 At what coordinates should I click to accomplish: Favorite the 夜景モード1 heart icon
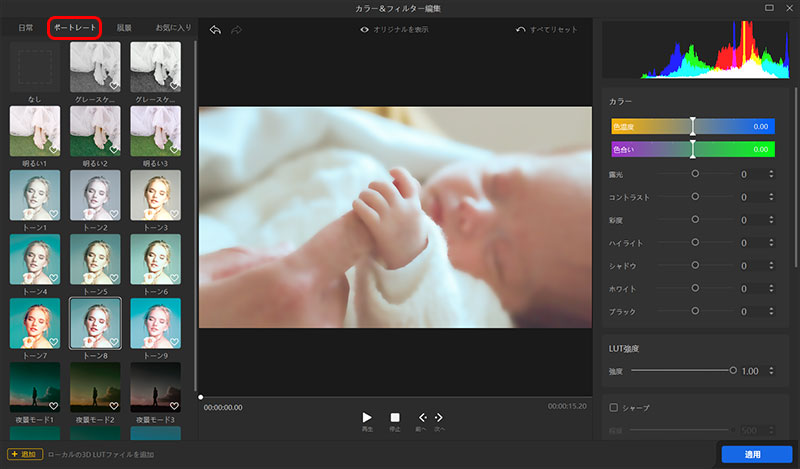point(54,406)
